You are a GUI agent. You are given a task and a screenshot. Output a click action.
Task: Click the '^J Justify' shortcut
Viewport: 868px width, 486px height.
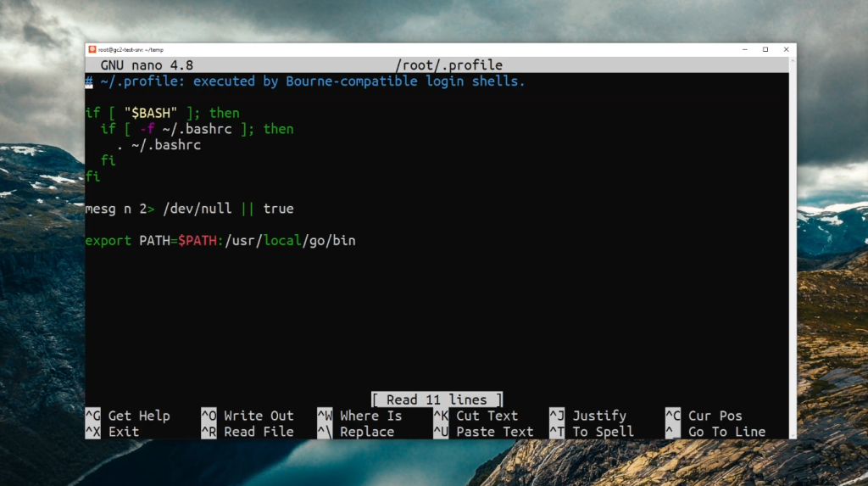click(588, 416)
